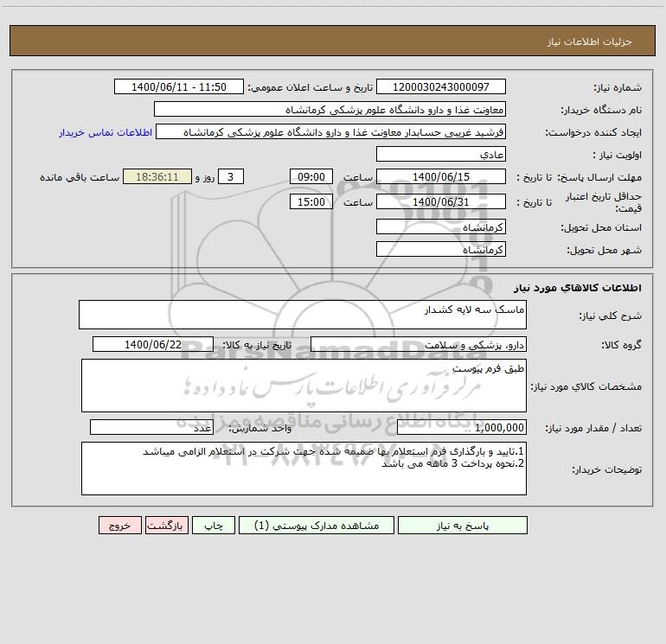Screen dimensions: 666x644
Task: Select the شماره نیاز field 1200030243000097
Action: (x=441, y=86)
